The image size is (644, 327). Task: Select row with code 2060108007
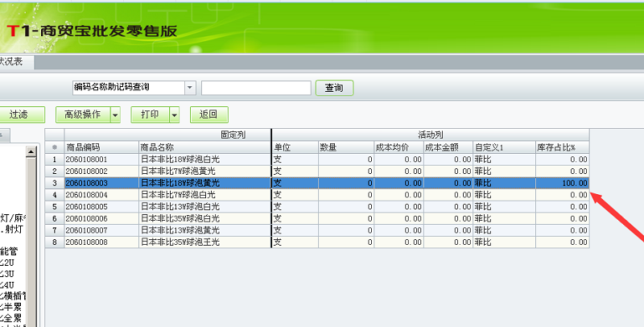tap(316, 230)
